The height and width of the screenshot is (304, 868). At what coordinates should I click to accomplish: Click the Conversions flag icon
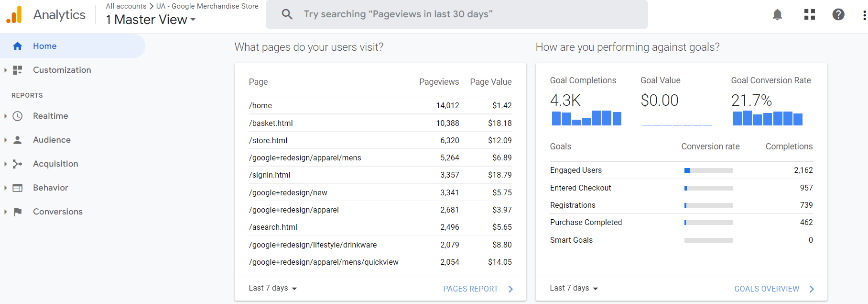(x=18, y=212)
